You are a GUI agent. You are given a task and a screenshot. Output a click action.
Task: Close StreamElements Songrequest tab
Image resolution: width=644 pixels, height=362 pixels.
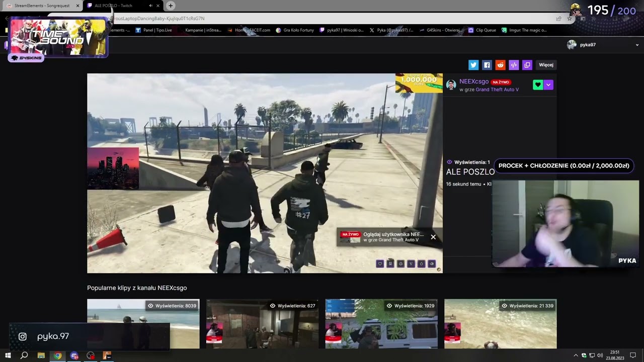click(x=78, y=6)
